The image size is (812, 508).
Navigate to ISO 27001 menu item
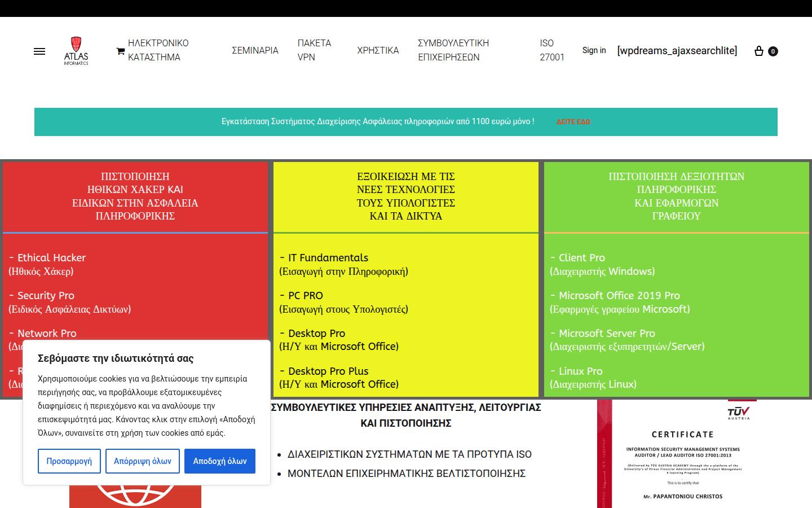[552, 50]
